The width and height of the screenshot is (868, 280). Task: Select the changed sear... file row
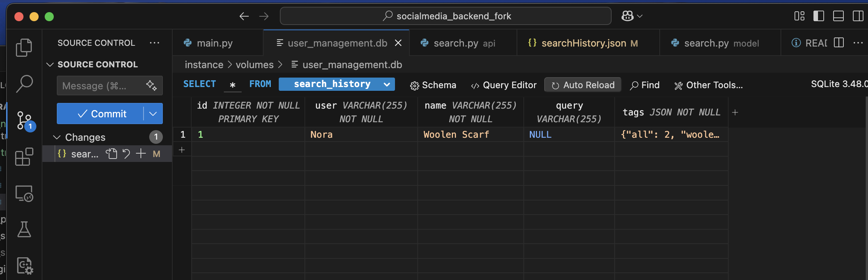[x=107, y=154]
